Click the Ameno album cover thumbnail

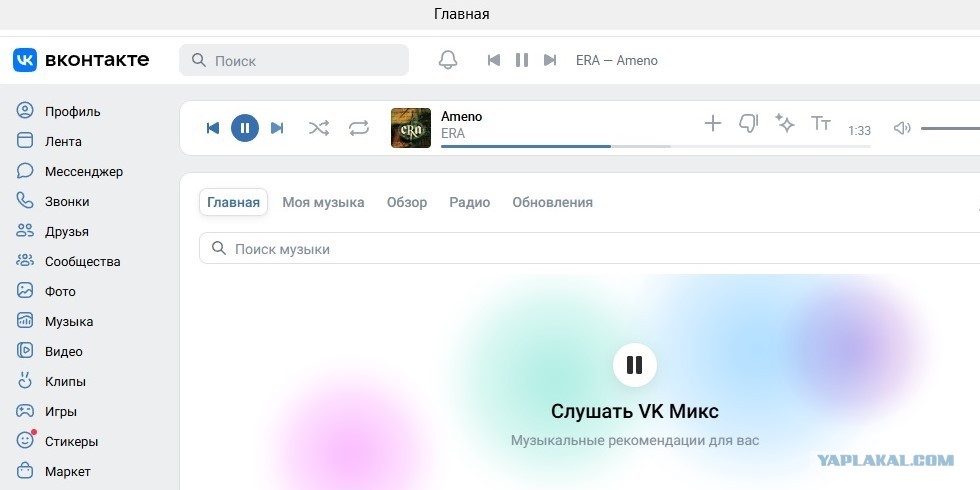pos(411,128)
